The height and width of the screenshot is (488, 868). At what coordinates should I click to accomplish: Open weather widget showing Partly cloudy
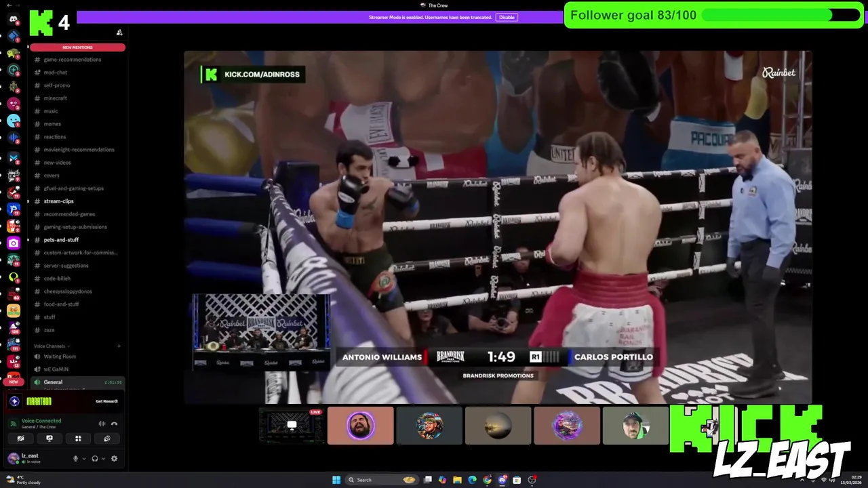point(24,481)
